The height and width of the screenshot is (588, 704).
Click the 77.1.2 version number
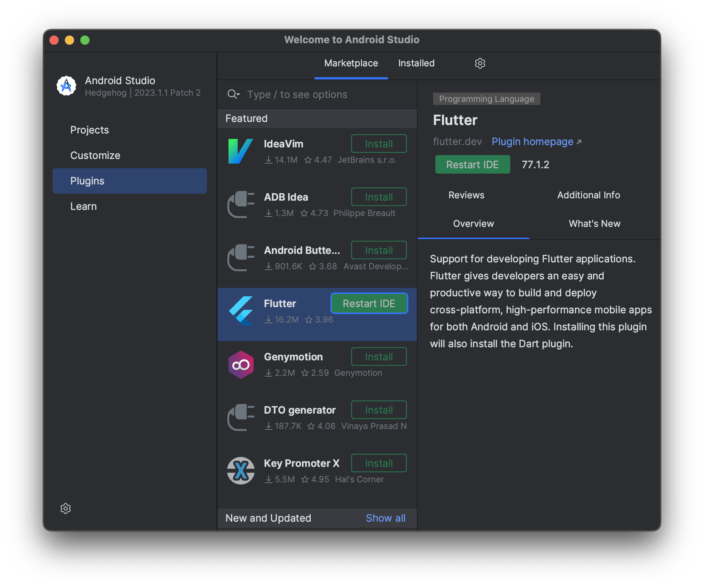click(x=535, y=165)
